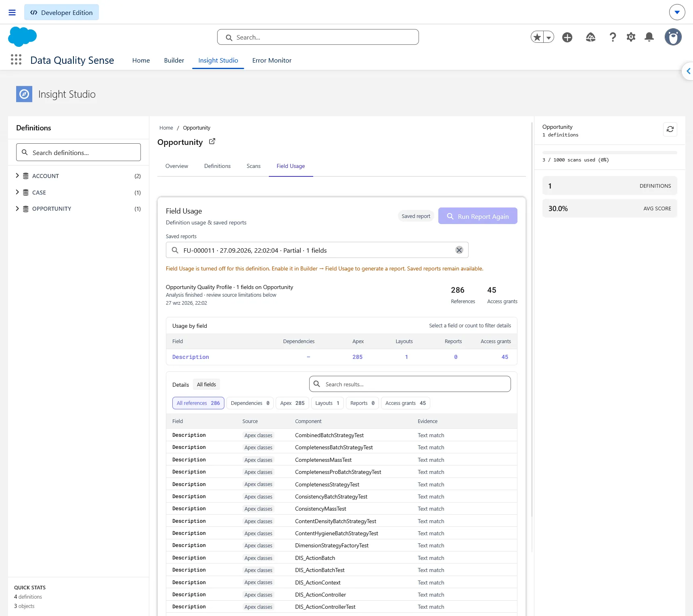Expand the ACCOUNT definitions group
The image size is (693, 616).
tap(17, 176)
